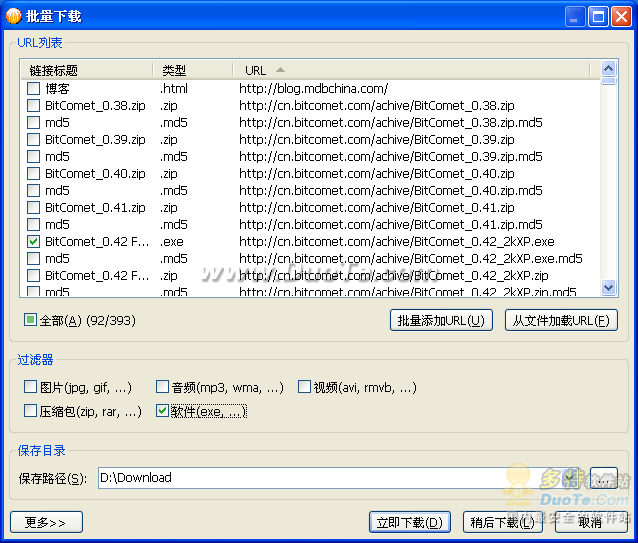Tick the BitComet_0.38.zip row checkbox
The image size is (638, 543).
(33, 105)
